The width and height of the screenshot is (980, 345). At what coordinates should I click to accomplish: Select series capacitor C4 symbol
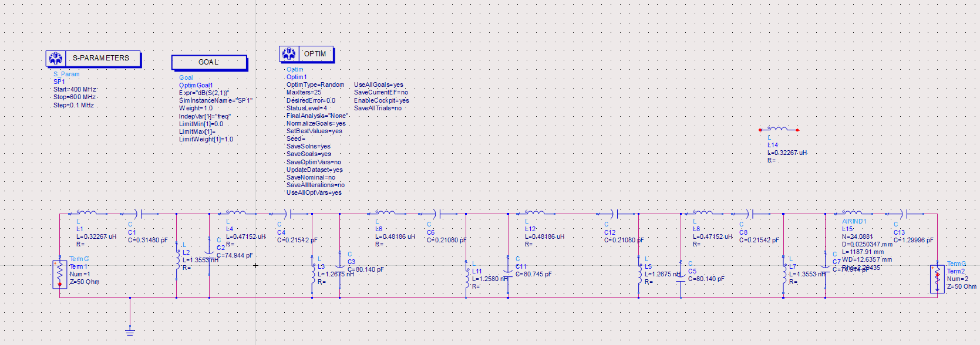pyautogui.click(x=288, y=214)
